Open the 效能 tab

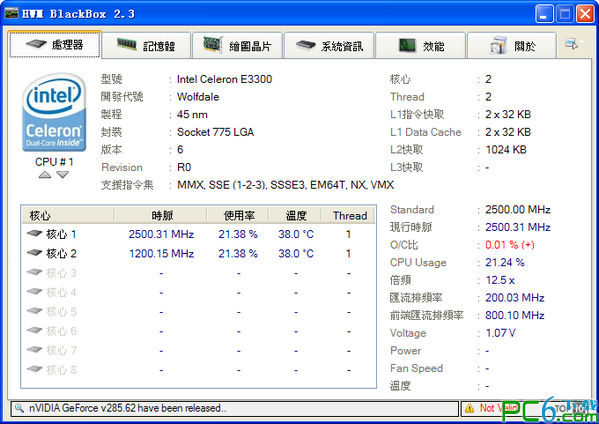point(421,45)
